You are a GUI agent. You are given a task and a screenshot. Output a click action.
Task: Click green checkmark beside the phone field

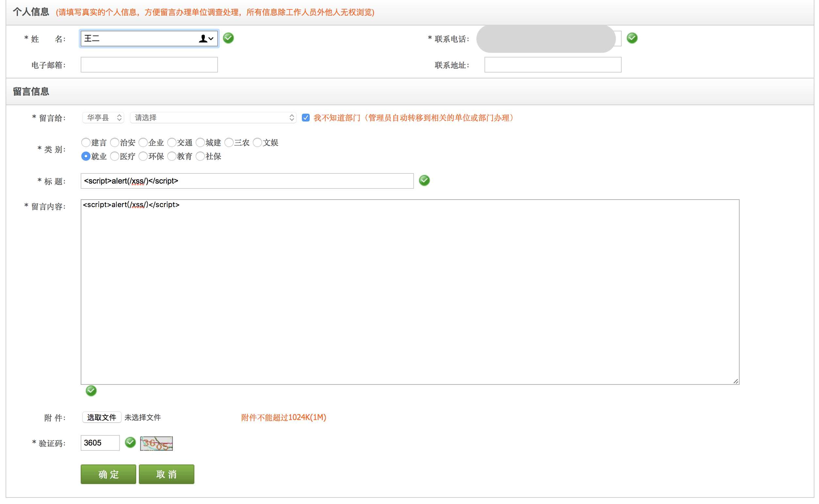click(x=632, y=38)
